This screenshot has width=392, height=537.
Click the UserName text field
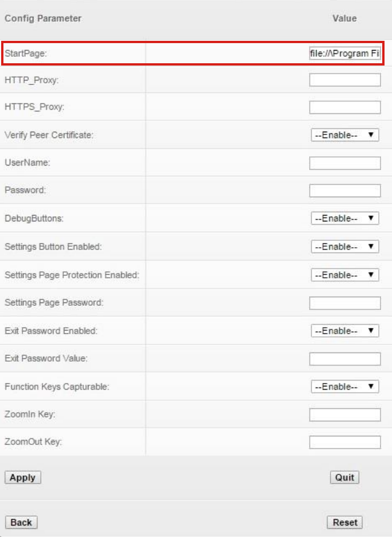pyautogui.click(x=345, y=163)
